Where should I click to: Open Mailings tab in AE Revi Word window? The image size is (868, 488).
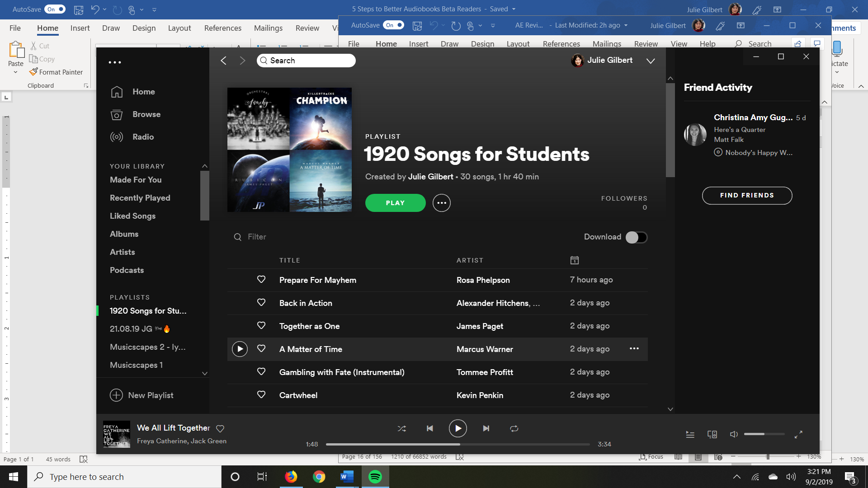607,44
